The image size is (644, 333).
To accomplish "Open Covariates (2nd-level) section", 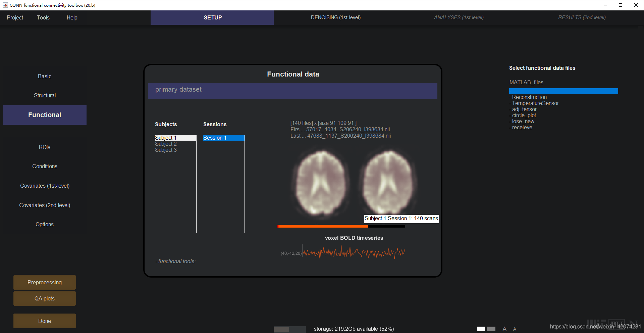I will click(x=45, y=205).
